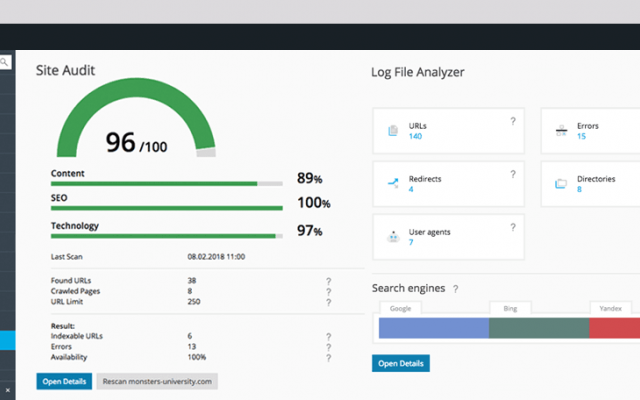This screenshot has height=400, width=640.
Task: Click the blue Google bar segment
Action: (434, 328)
